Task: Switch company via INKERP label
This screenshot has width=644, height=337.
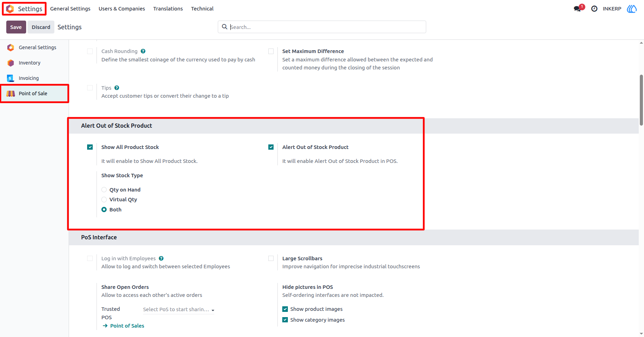Action: click(612, 9)
